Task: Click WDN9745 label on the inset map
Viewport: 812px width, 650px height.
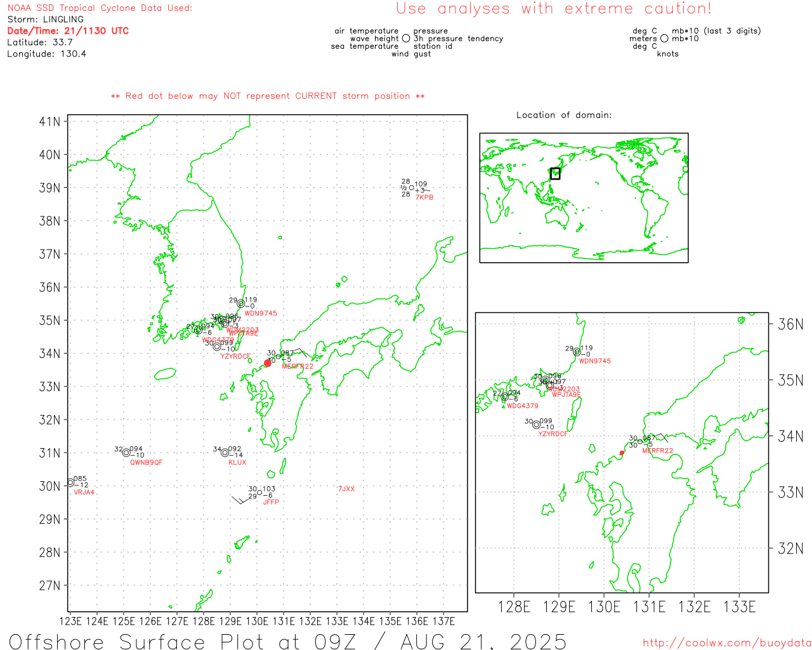Action: click(595, 361)
